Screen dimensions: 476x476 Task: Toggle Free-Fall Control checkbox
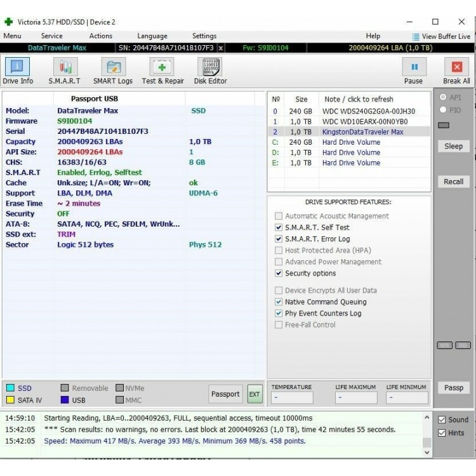tap(279, 325)
